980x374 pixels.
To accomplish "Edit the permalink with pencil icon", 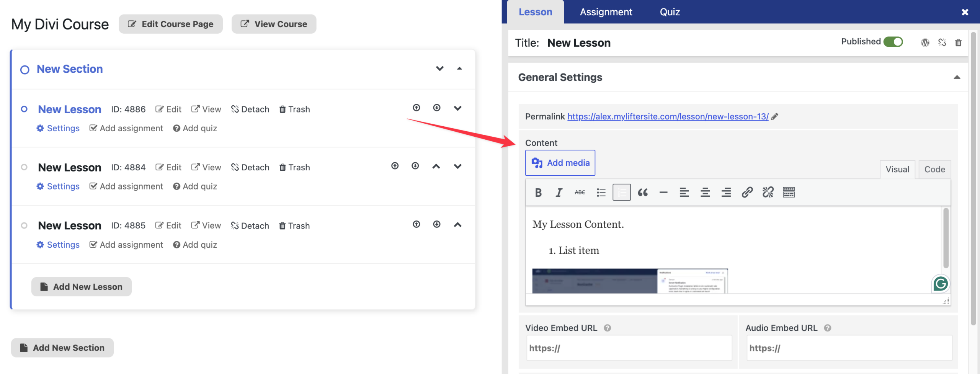I will pyautogui.click(x=775, y=117).
